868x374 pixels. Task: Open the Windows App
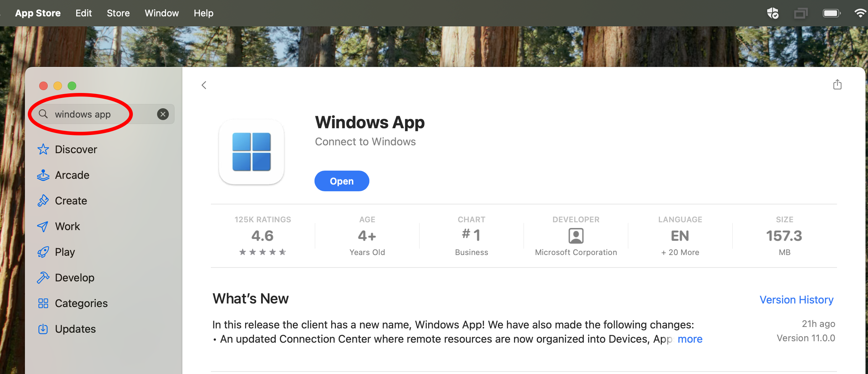coord(342,181)
